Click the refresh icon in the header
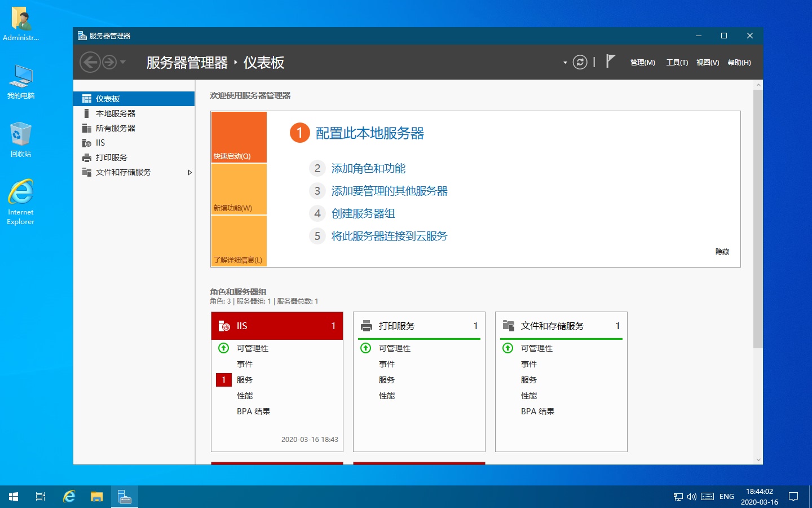 point(580,62)
